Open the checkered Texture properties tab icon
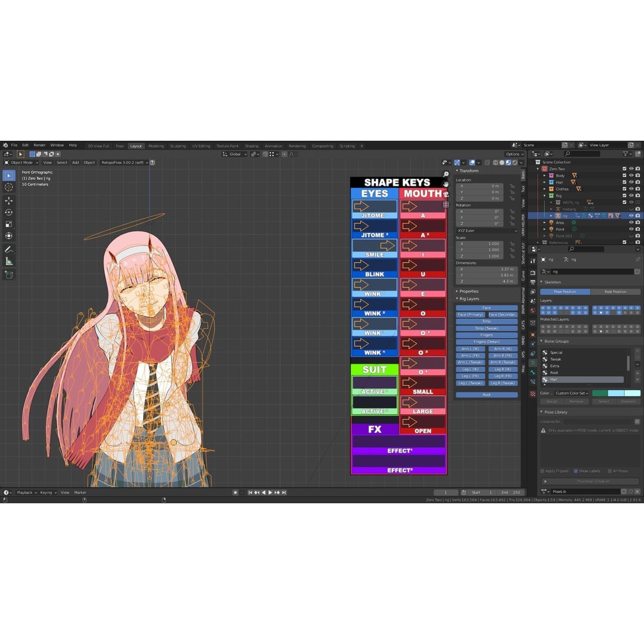Image resolution: width=644 pixels, height=644 pixels. [x=532, y=394]
